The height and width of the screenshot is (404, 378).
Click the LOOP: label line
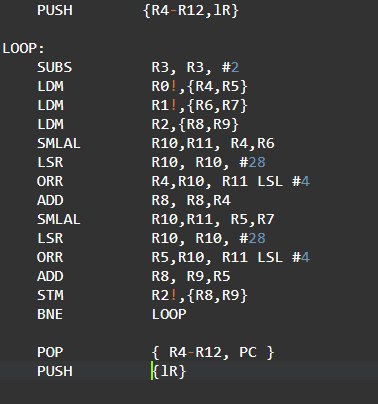click(x=23, y=49)
